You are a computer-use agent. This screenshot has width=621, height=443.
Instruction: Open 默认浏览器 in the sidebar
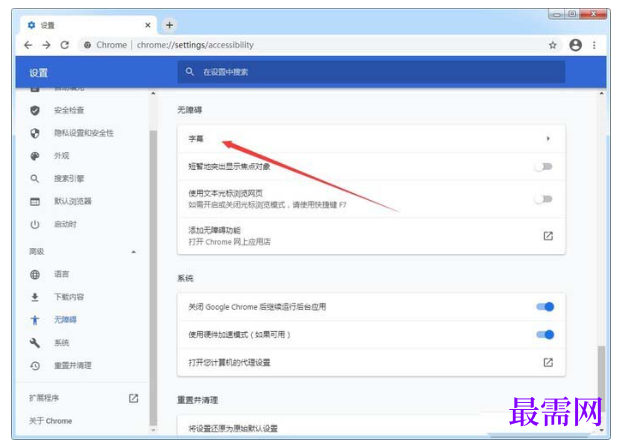pos(72,201)
